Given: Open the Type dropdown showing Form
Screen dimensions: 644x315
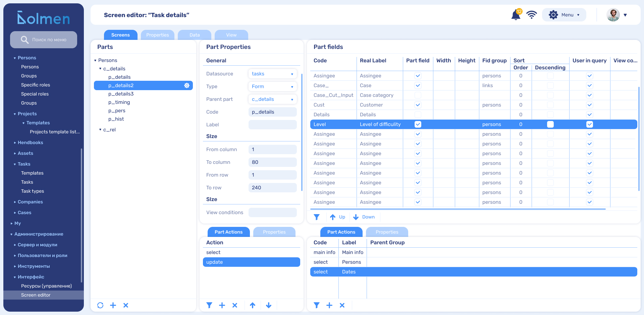Looking at the screenshot, I should [x=272, y=86].
